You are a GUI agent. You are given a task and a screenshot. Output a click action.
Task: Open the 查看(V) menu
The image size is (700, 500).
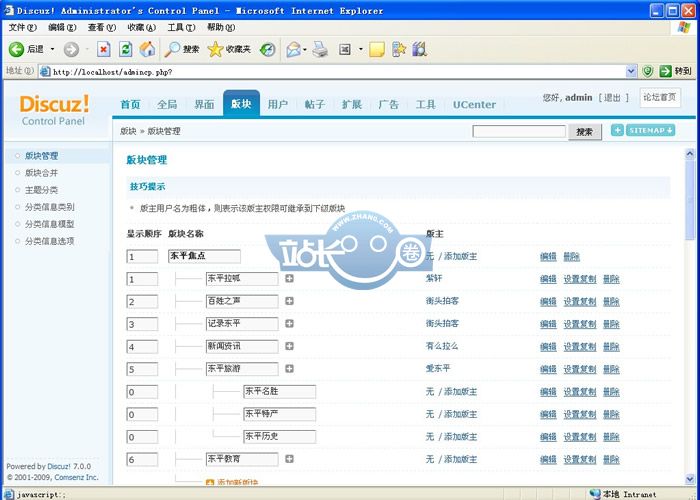coord(102,28)
